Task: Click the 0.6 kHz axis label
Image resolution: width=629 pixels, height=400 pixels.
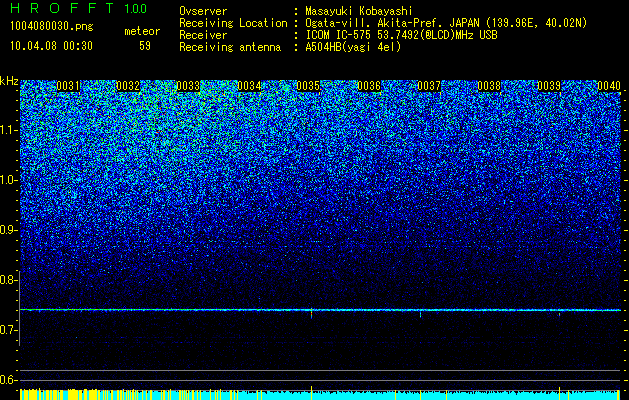Action: [7, 380]
